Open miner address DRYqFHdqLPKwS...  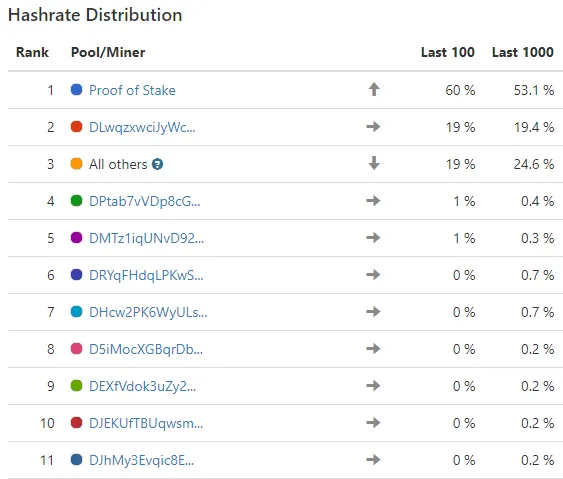[146, 275]
